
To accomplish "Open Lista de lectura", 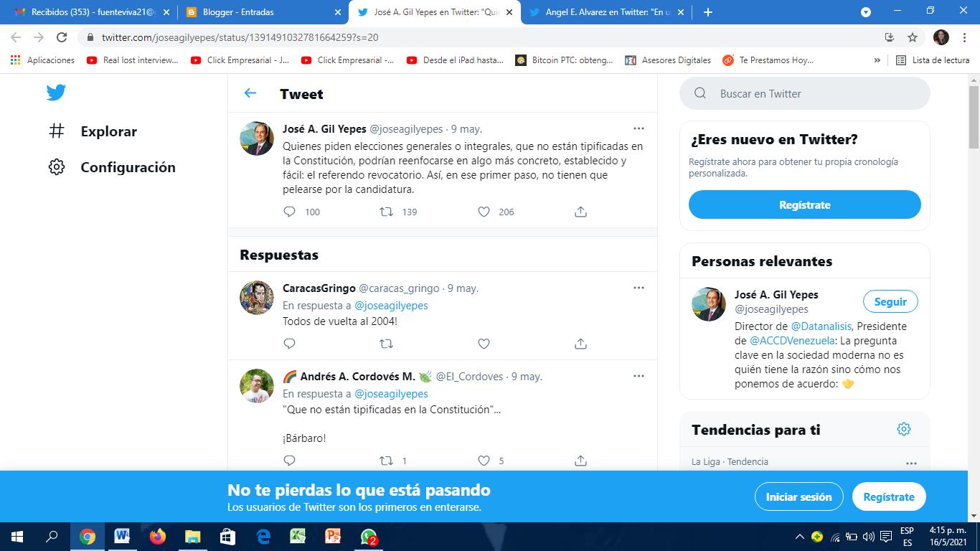I will click(x=933, y=60).
